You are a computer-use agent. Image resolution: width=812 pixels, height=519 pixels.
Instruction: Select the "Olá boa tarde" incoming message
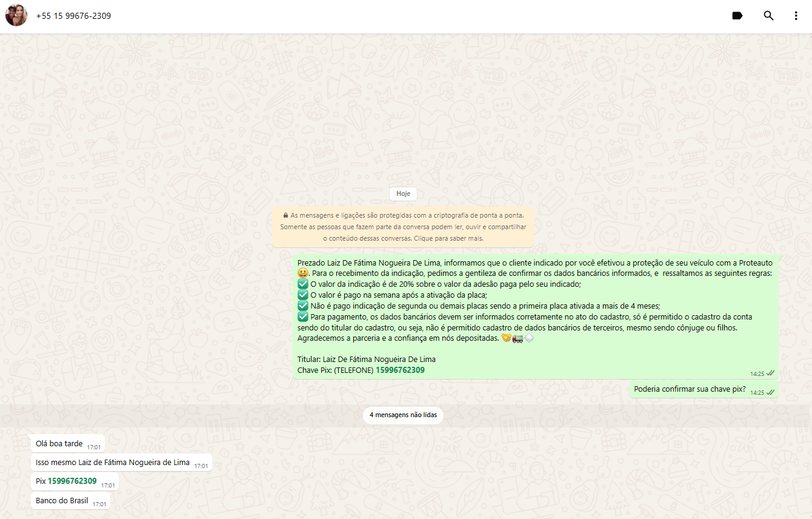tap(59, 444)
